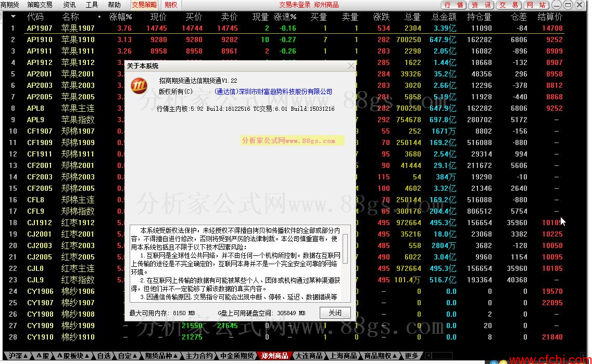
Task: Sort by 买价 column header
Action: (194, 17)
